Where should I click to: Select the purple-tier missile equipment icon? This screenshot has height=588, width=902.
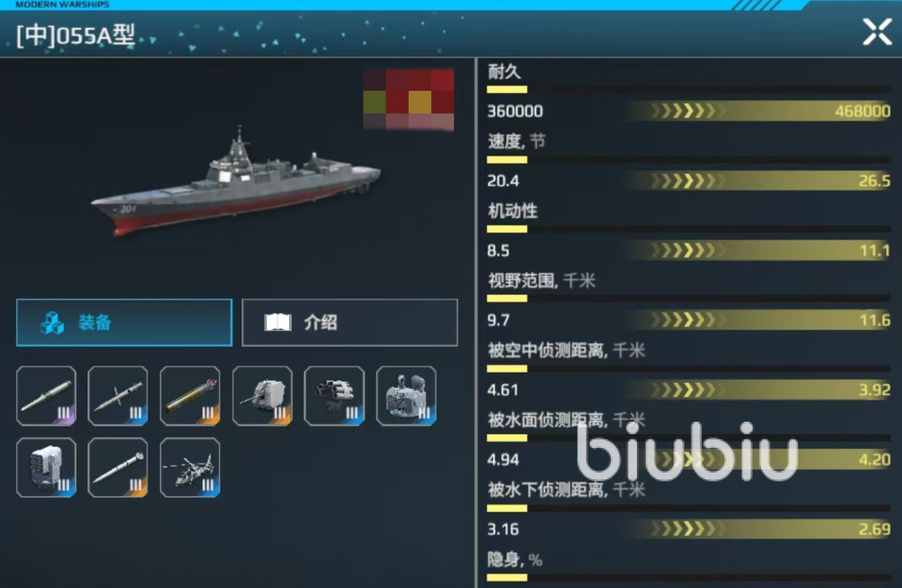pos(47,396)
